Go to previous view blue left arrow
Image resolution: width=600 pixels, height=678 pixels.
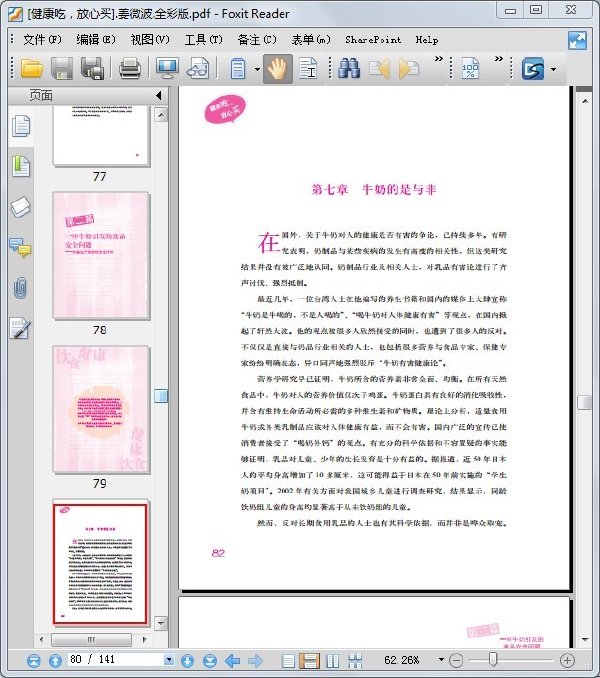tap(233, 660)
